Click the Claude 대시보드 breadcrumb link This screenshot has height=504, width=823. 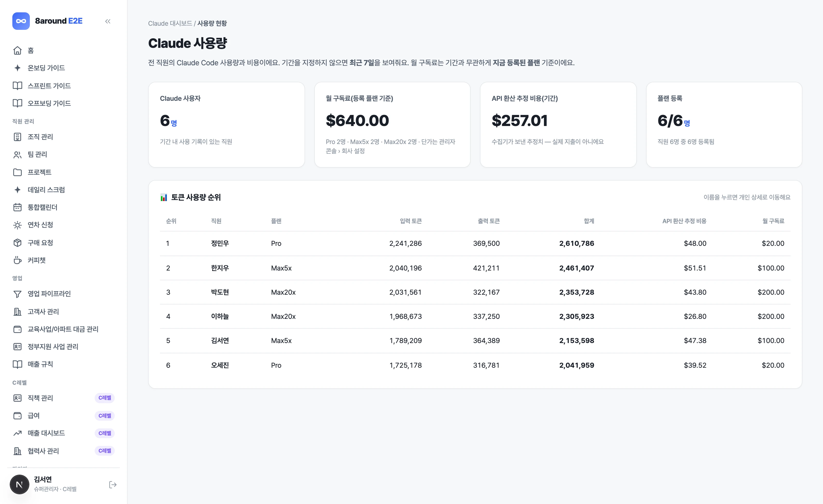click(x=170, y=23)
